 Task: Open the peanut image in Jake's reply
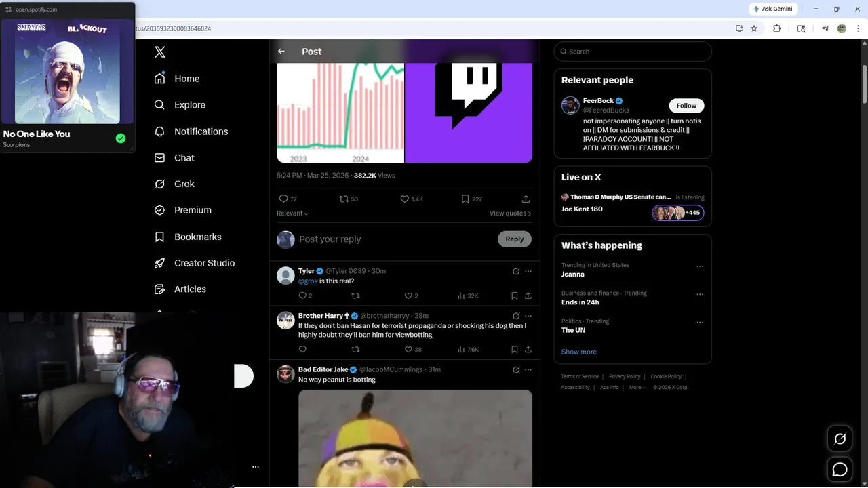tap(415, 439)
